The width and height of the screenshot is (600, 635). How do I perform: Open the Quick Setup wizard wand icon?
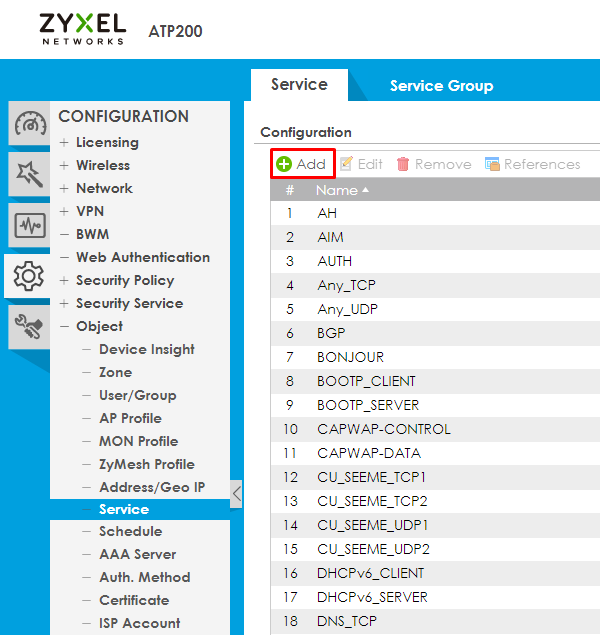click(x=29, y=174)
